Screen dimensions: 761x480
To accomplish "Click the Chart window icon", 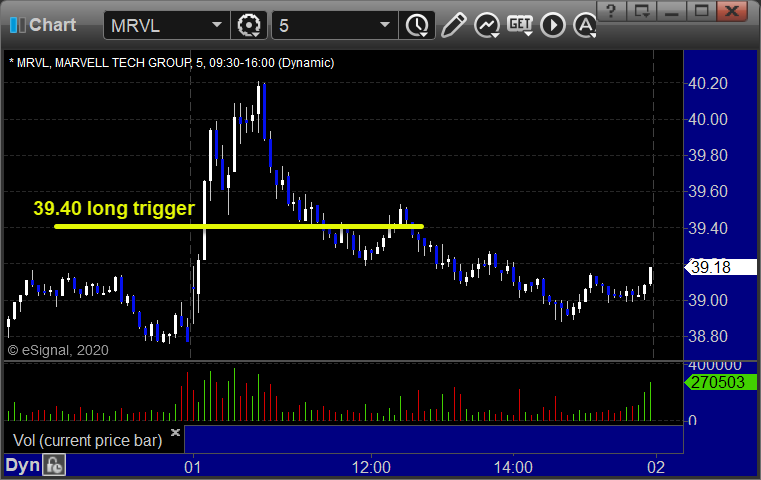I will tap(18, 25).
